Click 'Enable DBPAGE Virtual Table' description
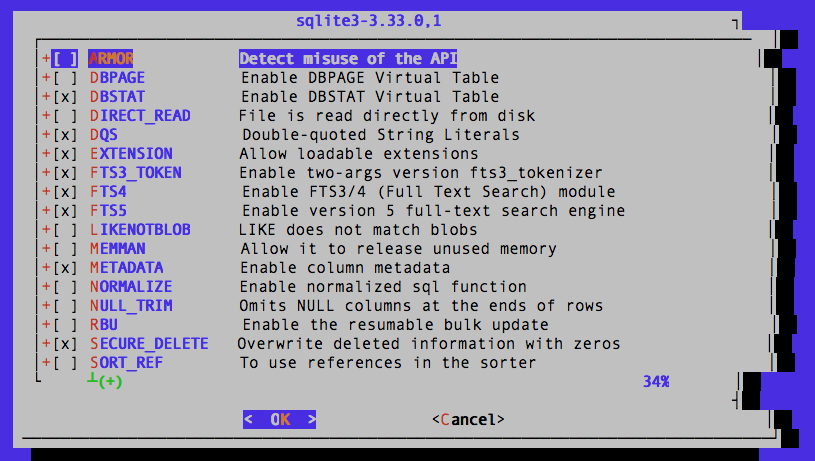This screenshot has width=815, height=461. (370, 78)
